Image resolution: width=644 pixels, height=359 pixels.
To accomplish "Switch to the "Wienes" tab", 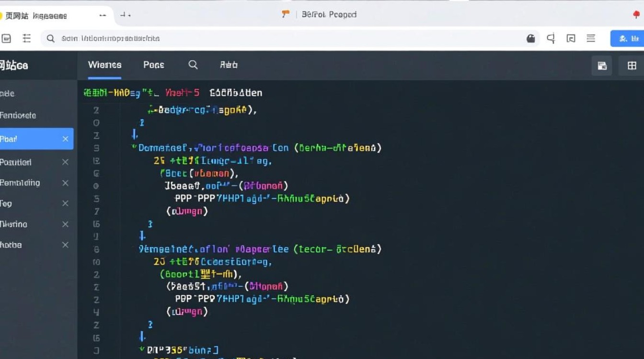I will (x=104, y=65).
